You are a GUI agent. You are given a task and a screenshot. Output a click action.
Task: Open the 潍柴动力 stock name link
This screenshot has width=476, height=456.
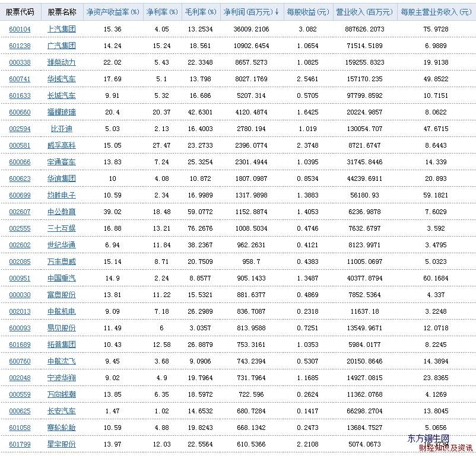[x=62, y=62]
